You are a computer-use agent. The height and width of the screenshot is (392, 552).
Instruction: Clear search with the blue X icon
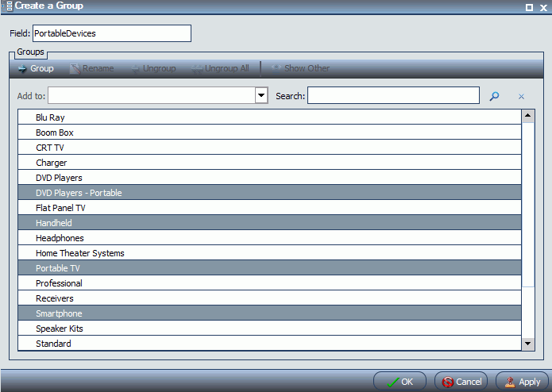coord(521,96)
